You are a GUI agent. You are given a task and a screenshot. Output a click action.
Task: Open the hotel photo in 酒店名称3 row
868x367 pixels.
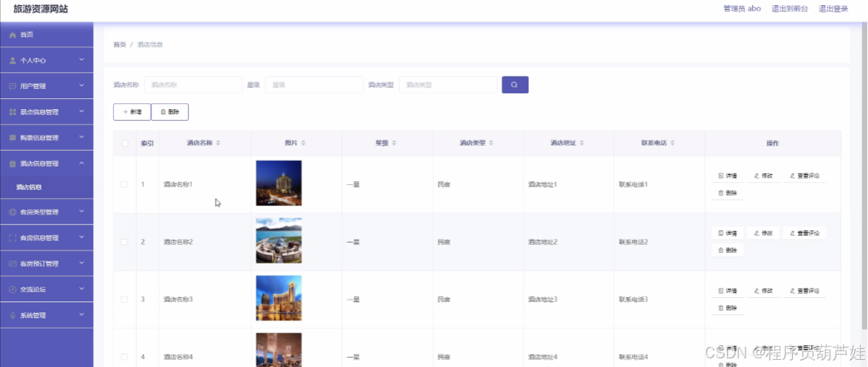coord(278,298)
